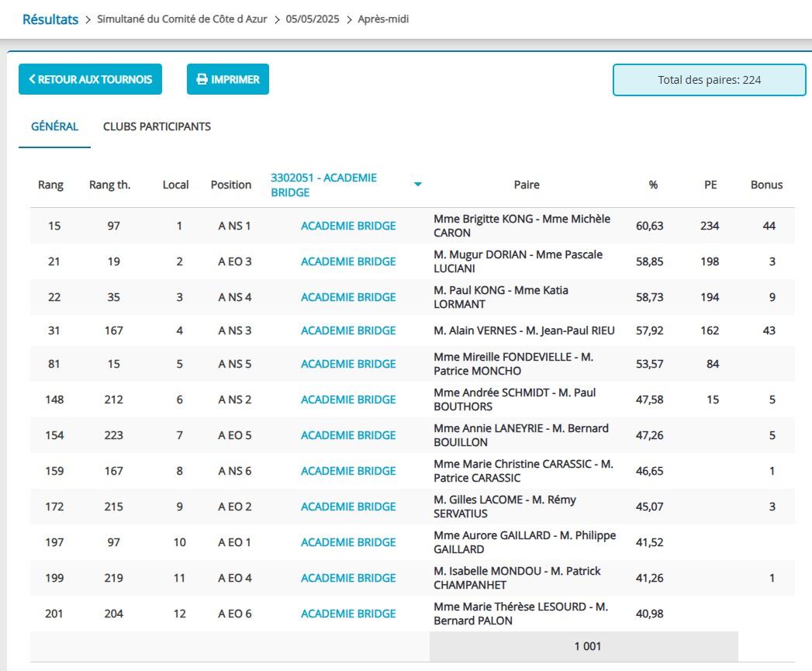The image size is (812, 671).
Task: Click position A NS 1 cell
Action: (x=234, y=226)
